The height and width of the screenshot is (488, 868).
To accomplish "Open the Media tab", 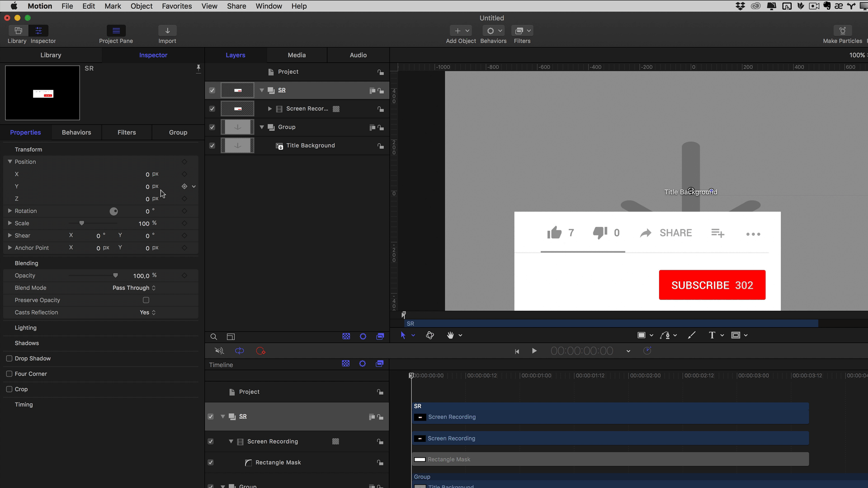I will coord(297,55).
